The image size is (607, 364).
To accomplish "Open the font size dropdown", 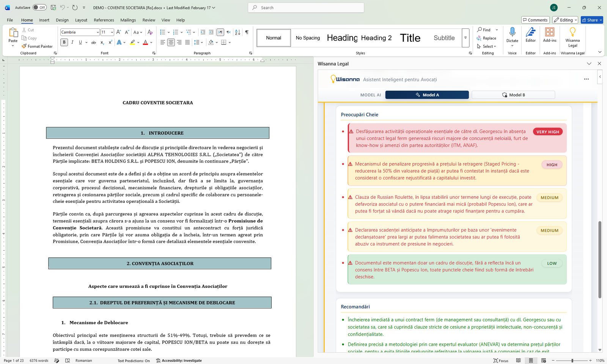I will [x=112, y=32].
